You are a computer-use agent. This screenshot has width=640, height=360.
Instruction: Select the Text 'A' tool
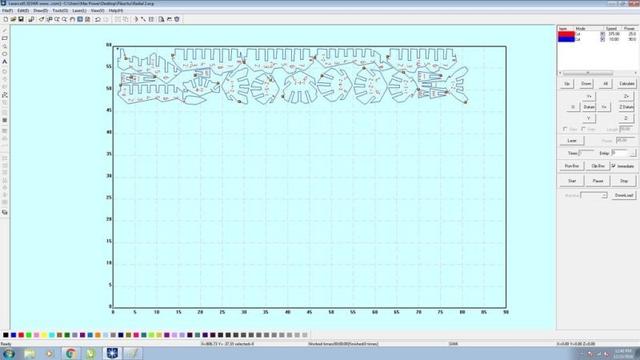point(5,62)
